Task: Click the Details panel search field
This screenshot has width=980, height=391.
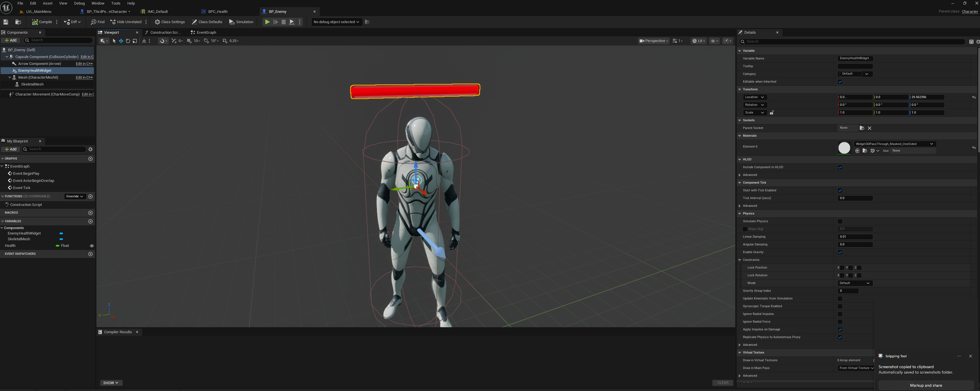Action: [x=823, y=41]
